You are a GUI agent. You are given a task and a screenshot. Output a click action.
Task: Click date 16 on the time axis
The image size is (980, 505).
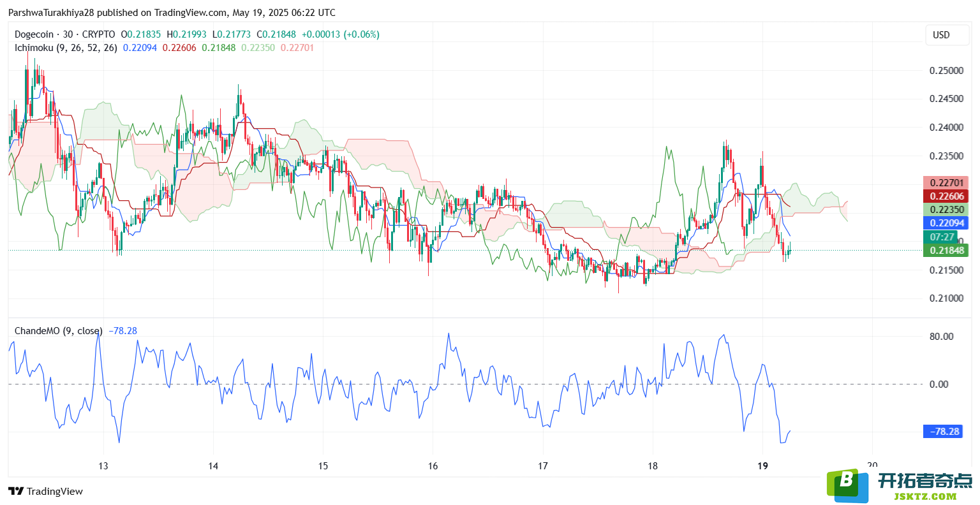[433, 466]
